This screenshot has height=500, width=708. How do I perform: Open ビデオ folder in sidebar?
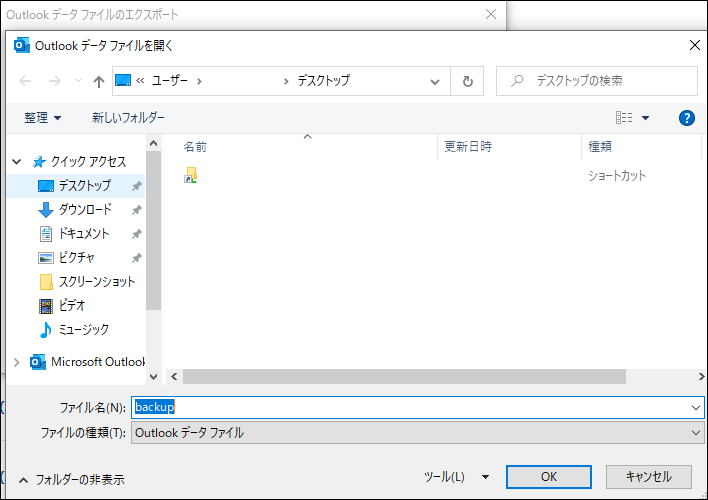pyautogui.click(x=71, y=305)
